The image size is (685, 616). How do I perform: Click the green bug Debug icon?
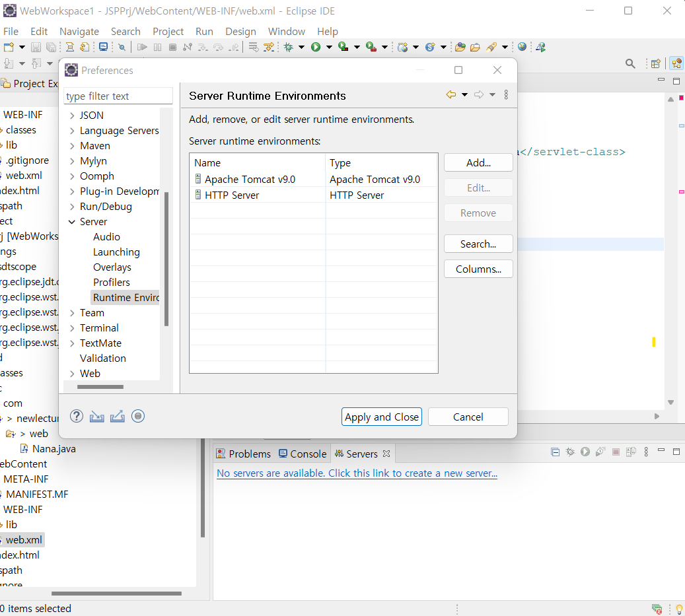(x=288, y=47)
